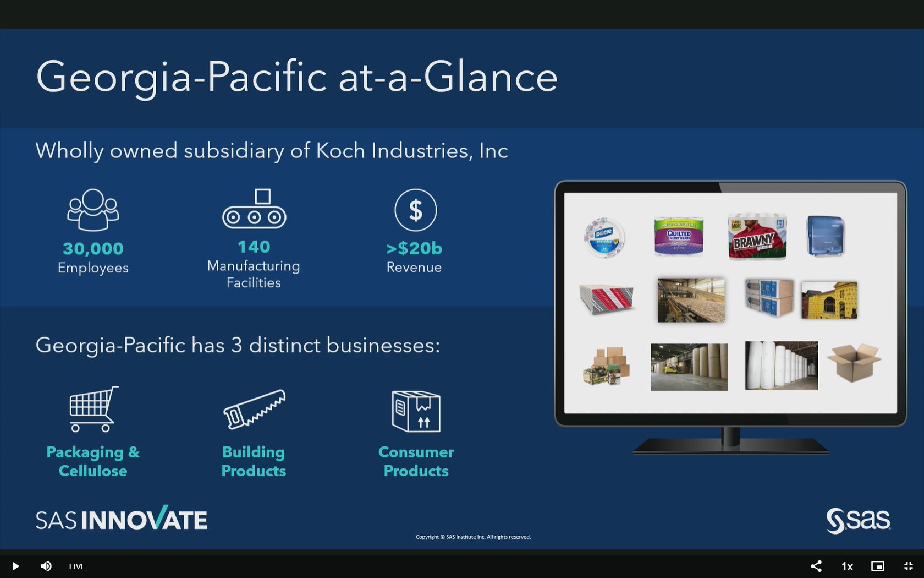Click the '30,000' employees figure
Viewport: 924px width, 578px height.
pyautogui.click(x=93, y=249)
